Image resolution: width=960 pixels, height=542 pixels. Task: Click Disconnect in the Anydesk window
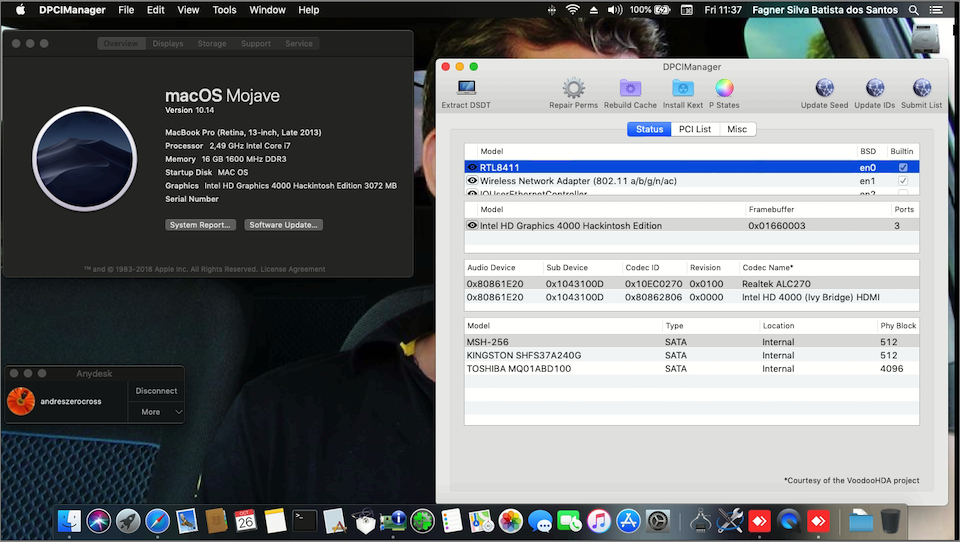[156, 391]
